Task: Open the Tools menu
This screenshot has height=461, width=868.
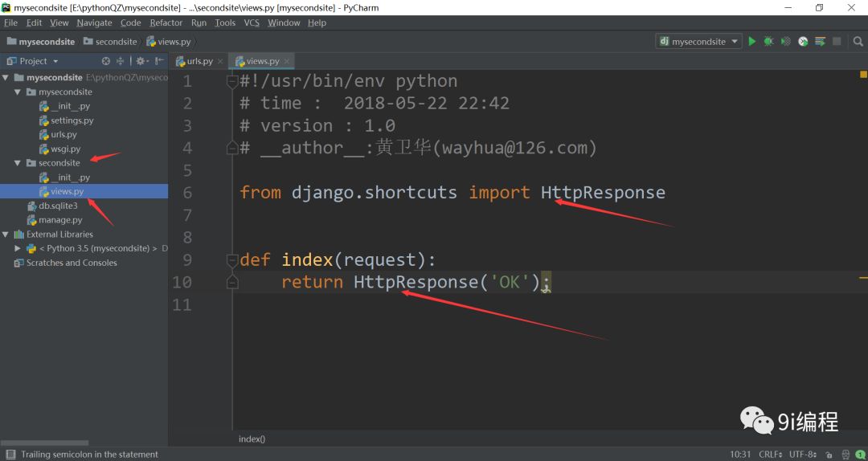Action: click(x=225, y=22)
